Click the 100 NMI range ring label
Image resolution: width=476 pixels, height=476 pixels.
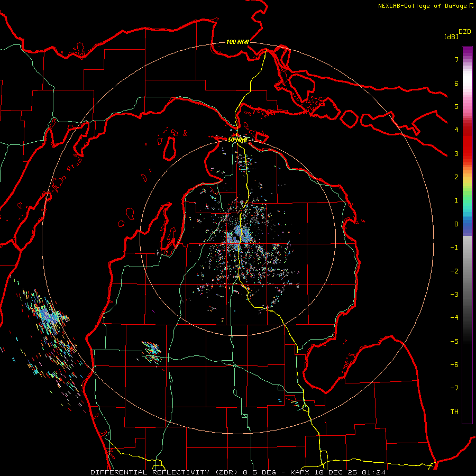[237, 42]
